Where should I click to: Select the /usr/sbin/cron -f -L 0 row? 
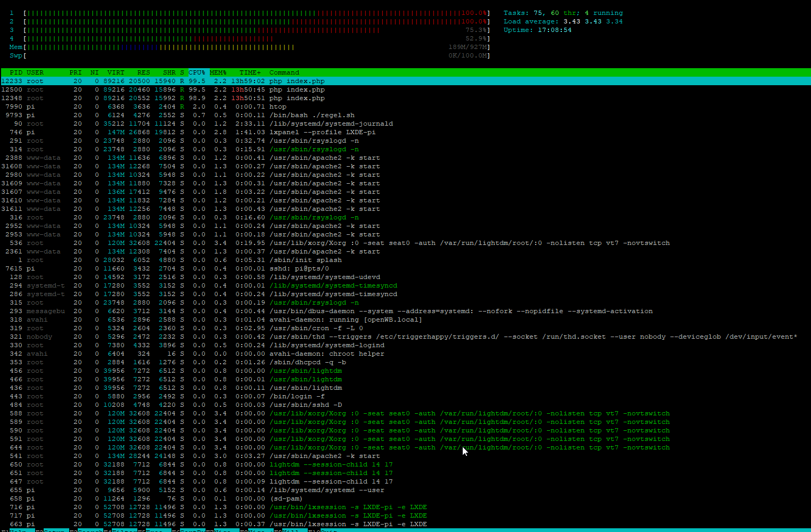coord(405,328)
